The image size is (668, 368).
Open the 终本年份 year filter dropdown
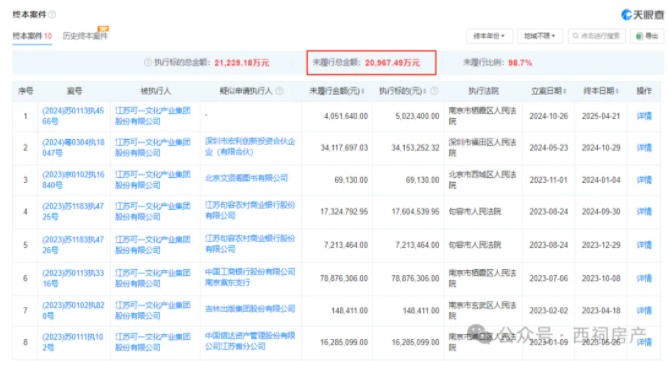[x=489, y=36]
